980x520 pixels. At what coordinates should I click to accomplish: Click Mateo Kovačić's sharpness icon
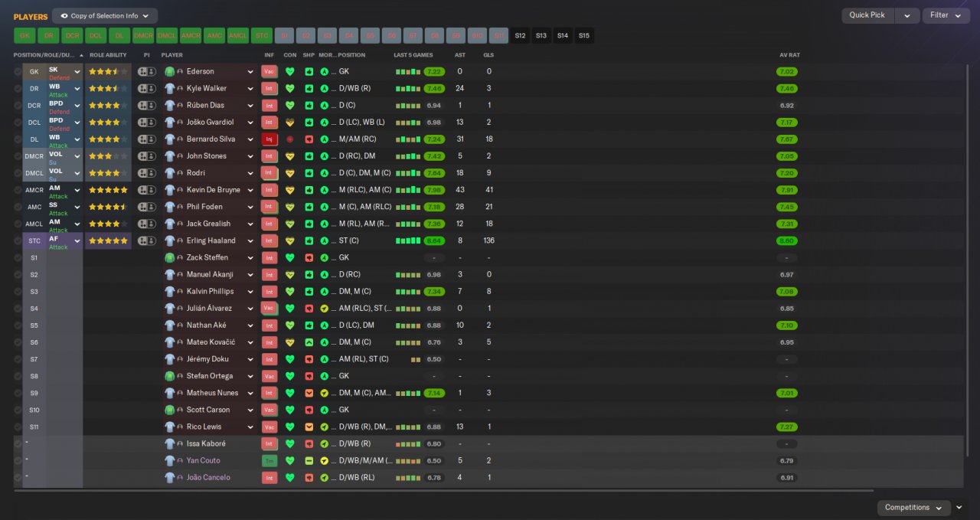pos(309,342)
